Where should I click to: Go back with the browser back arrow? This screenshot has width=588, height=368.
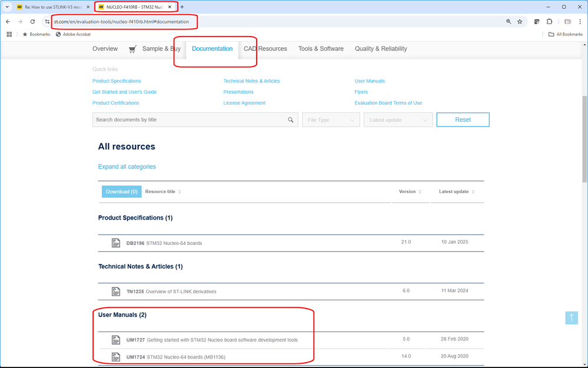(8, 22)
